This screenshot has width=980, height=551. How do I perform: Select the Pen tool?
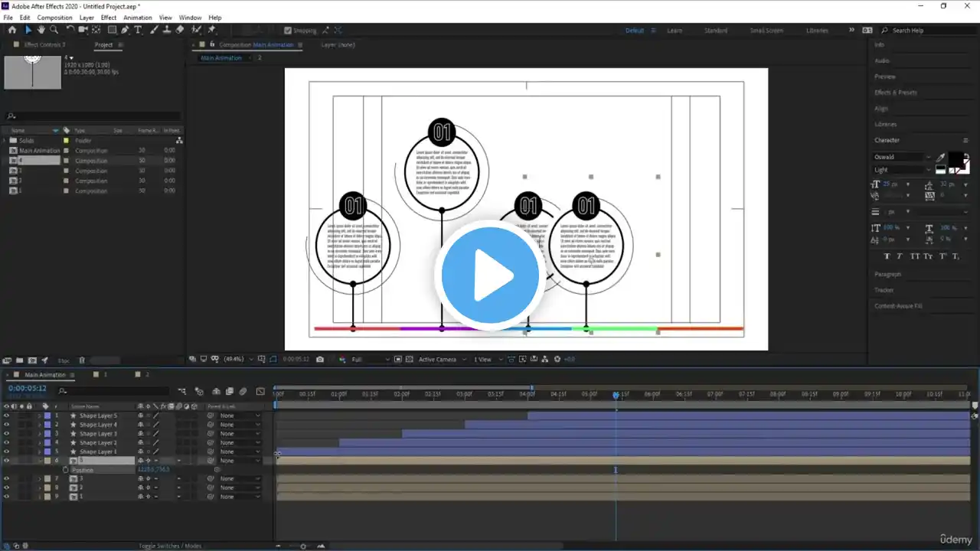(125, 30)
